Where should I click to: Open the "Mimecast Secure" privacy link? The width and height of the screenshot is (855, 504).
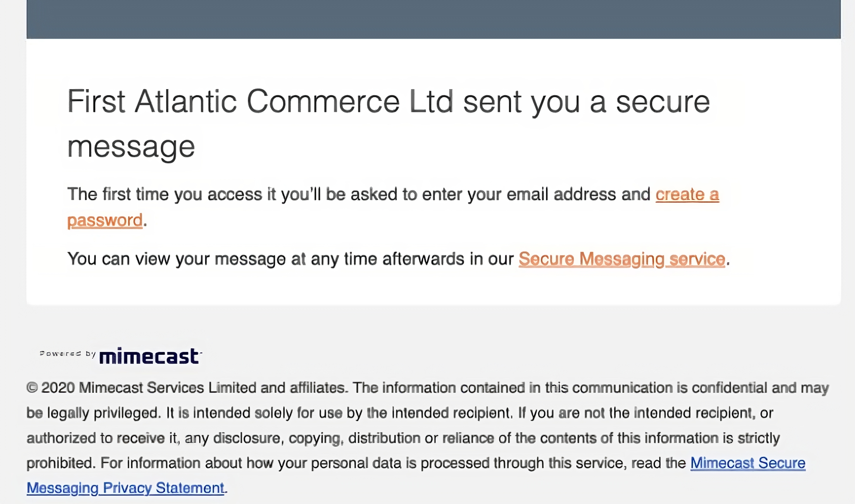[x=747, y=463]
